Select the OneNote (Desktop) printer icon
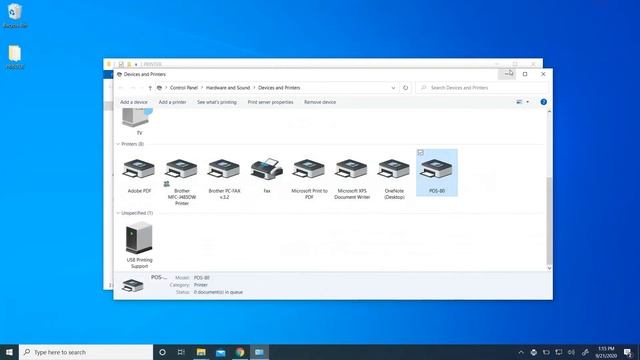 click(x=394, y=169)
